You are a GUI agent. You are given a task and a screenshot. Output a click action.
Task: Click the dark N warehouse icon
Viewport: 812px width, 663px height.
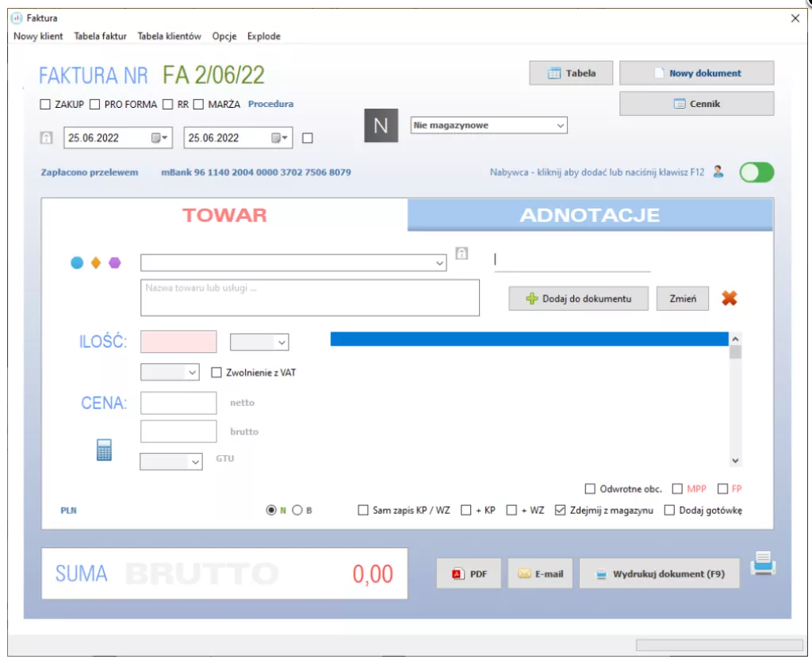point(381,125)
